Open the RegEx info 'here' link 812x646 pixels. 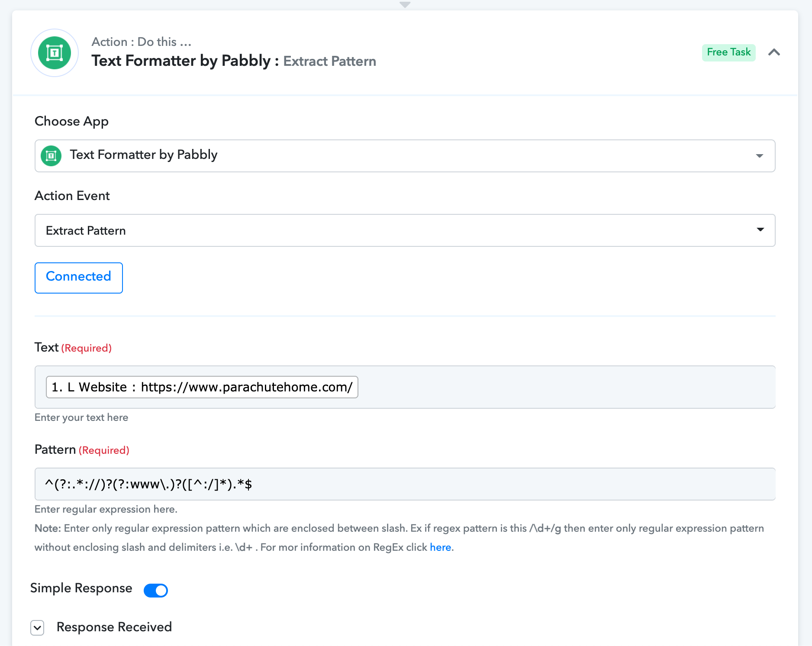(441, 547)
